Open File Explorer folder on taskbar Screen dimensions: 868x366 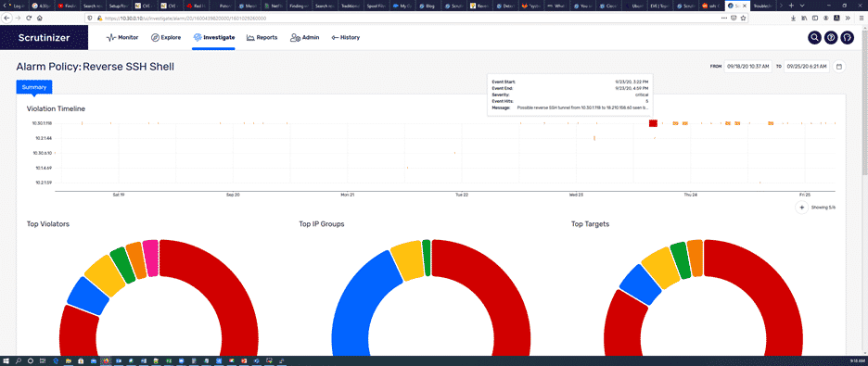[x=69, y=360]
